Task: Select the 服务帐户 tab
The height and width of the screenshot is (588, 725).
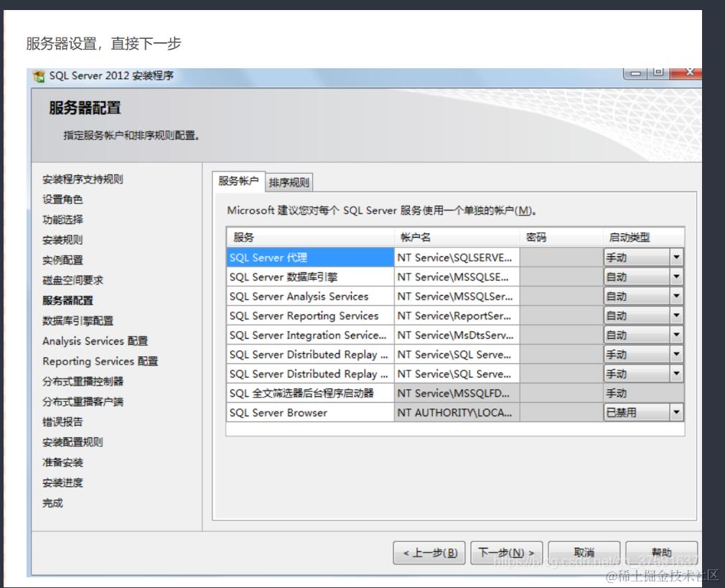Action: click(x=238, y=181)
